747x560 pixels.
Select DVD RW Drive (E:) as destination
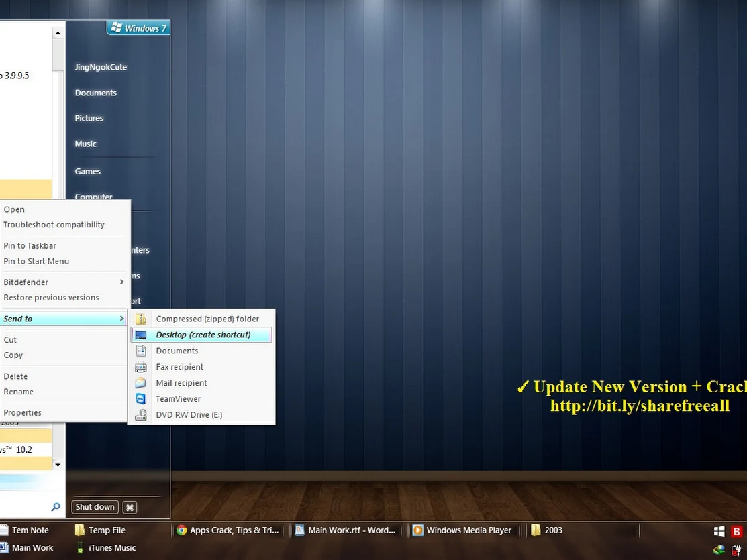201,414
